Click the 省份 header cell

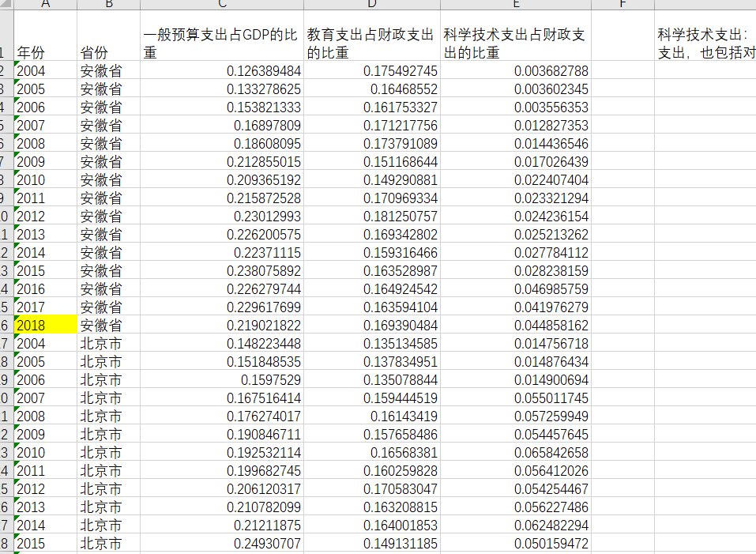pos(108,36)
